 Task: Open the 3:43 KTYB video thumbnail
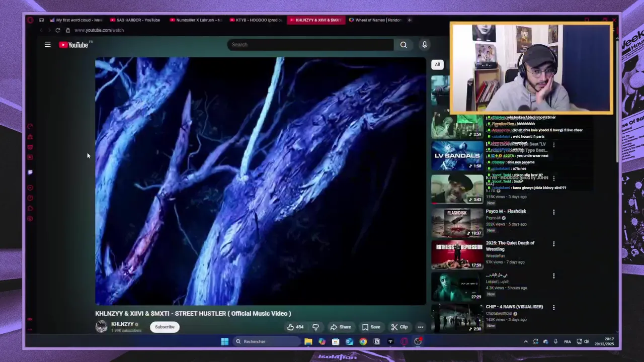point(457,189)
